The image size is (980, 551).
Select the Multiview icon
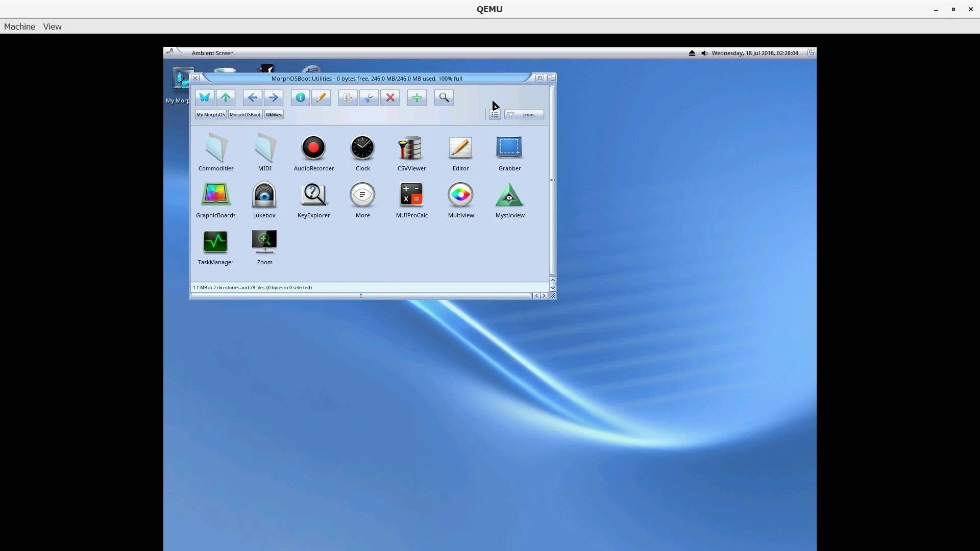tap(460, 199)
